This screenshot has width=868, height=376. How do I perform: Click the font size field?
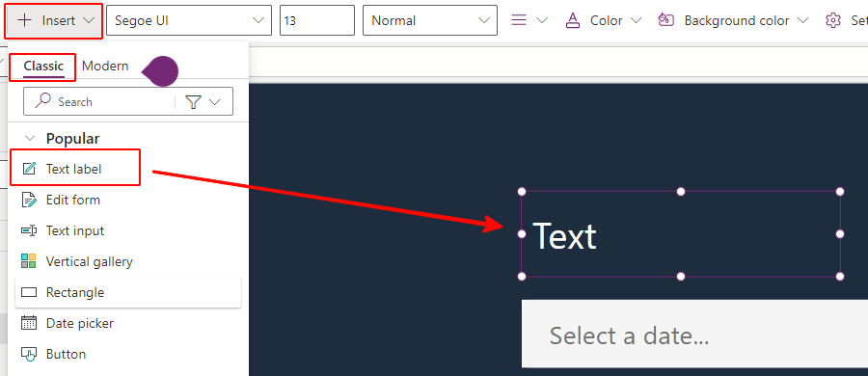pyautogui.click(x=317, y=20)
